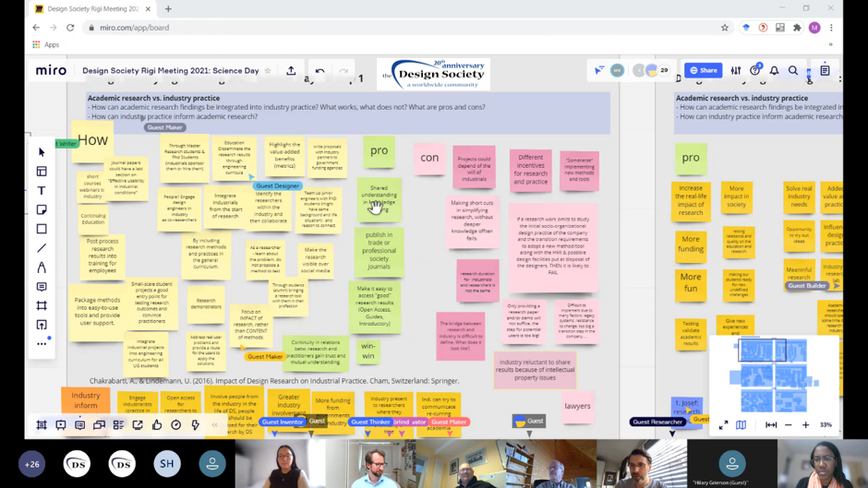This screenshot has height=488, width=868.
Task: Click the Share button
Action: pyautogui.click(x=704, y=70)
